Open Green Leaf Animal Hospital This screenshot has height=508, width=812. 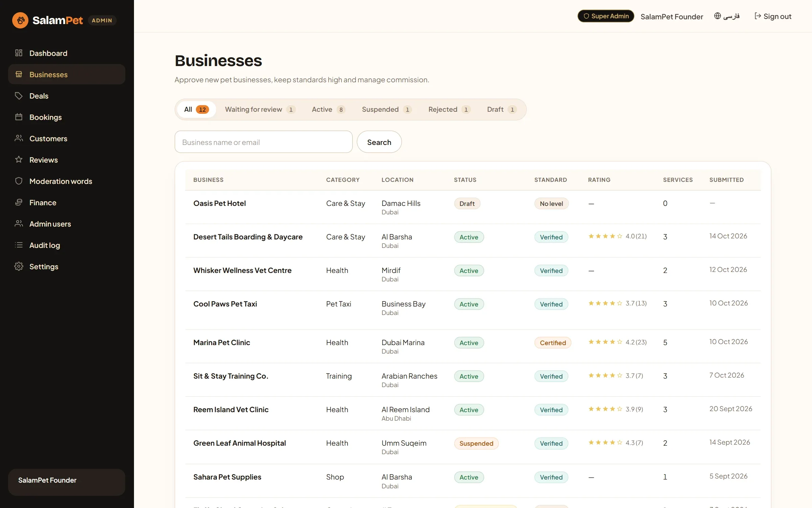(240, 443)
